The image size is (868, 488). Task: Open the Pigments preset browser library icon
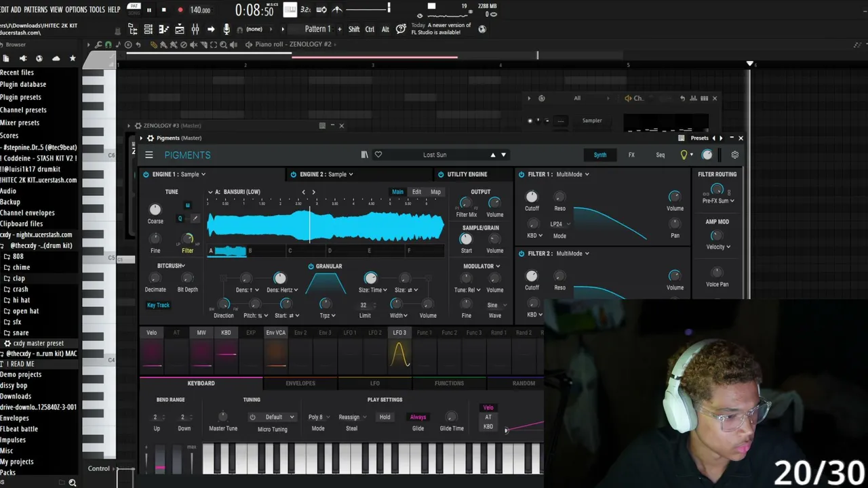(364, 155)
